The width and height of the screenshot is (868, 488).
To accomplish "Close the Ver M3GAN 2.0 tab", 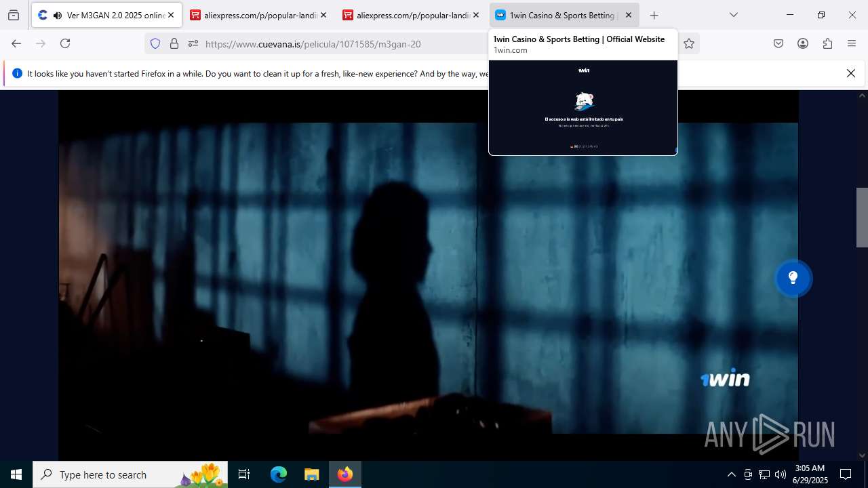I will pyautogui.click(x=171, y=15).
